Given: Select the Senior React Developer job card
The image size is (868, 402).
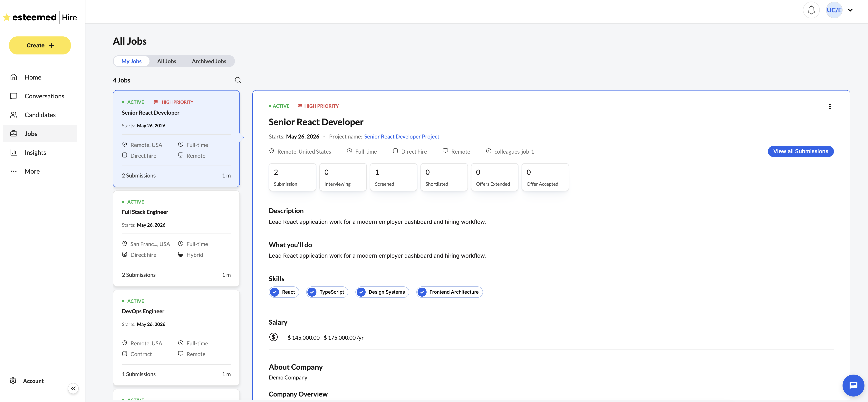Looking at the screenshot, I should pos(176,139).
